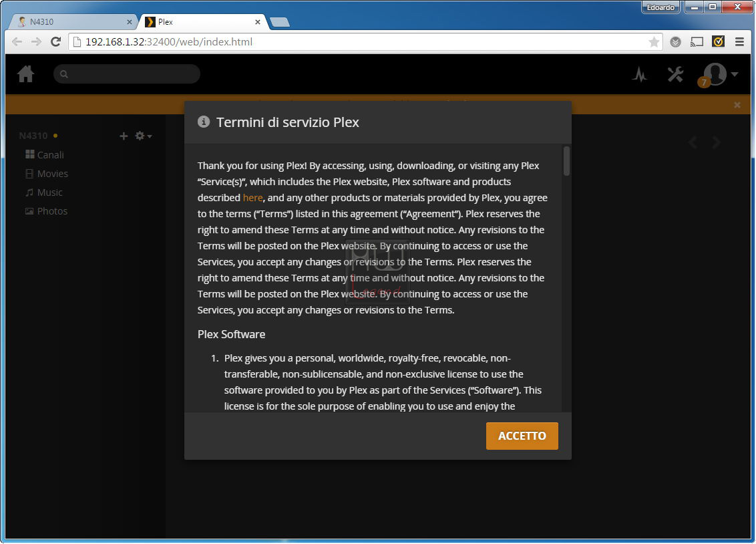Click the Plex tab favicon
756x544 pixels.
150,21
